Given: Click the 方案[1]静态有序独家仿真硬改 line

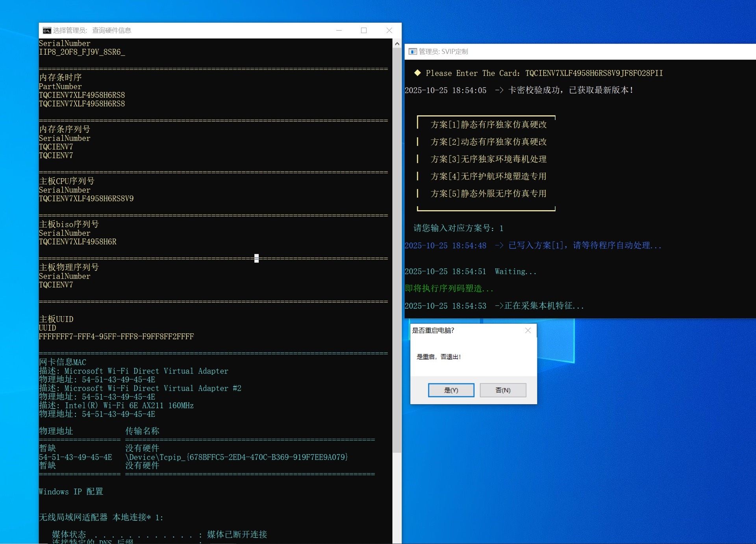Looking at the screenshot, I should coord(488,124).
